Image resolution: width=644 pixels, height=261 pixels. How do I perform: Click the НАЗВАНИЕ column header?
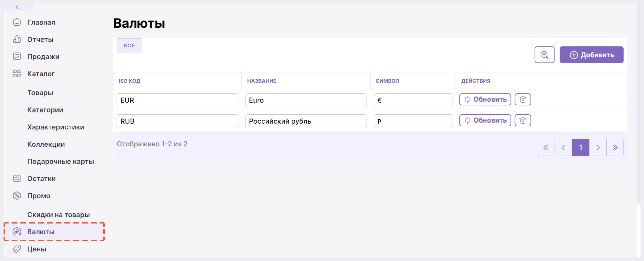coord(262,81)
